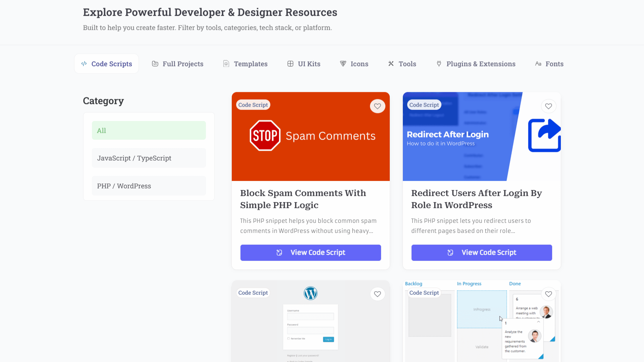This screenshot has width=644, height=362.
Task: Click the UI Kits grid icon
Action: pyautogui.click(x=290, y=64)
